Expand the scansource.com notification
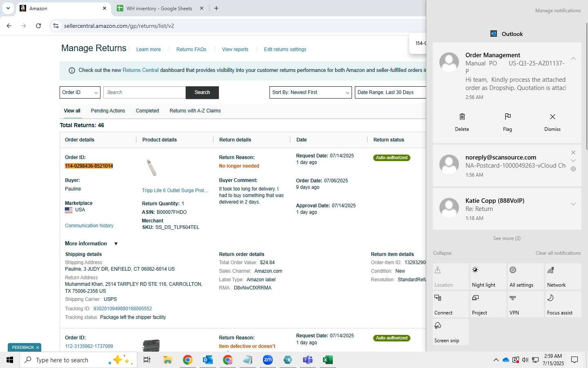This screenshot has height=368, width=588. 573,161
